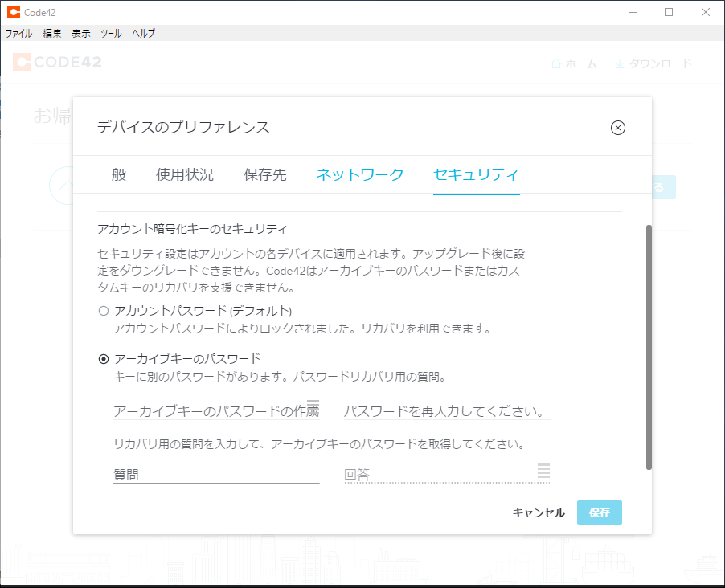The width and height of the screenshot is (725, 588).
Task: Select the セキュリティ tab
Action: [x=476, y=175]
